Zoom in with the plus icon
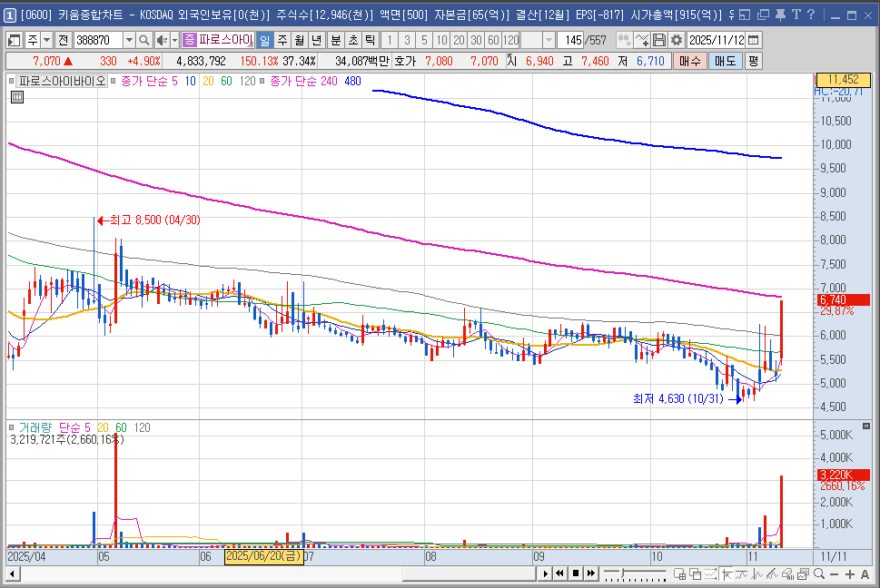Image resolution: width=880 pixels, height=588 pixels. click(x=850, y=574)
